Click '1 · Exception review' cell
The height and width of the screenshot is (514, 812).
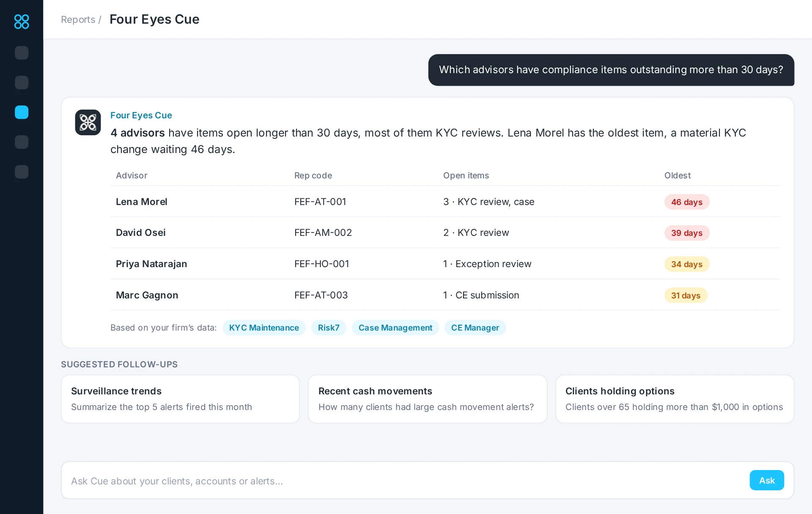point(487,264)
